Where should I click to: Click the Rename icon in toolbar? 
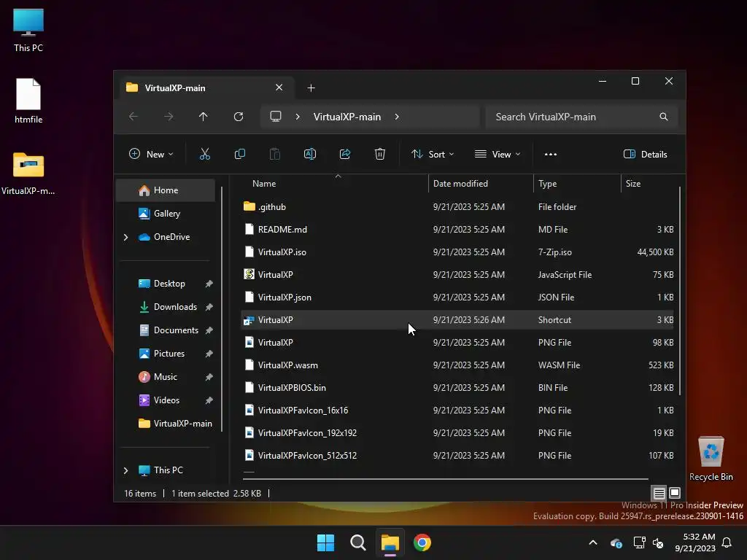[x=309, y=154]
